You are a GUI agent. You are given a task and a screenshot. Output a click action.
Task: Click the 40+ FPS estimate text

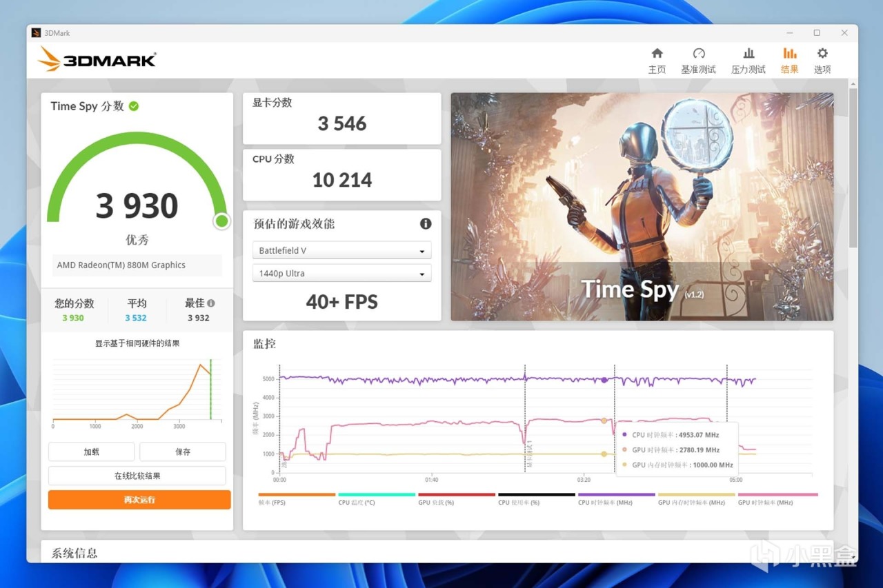tap(342, 302)
